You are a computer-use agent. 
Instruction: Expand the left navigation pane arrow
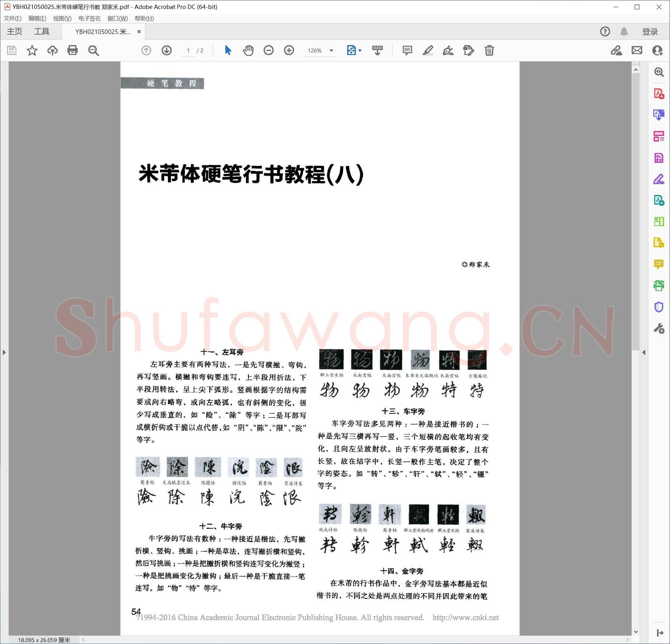(x=4, y=352)
